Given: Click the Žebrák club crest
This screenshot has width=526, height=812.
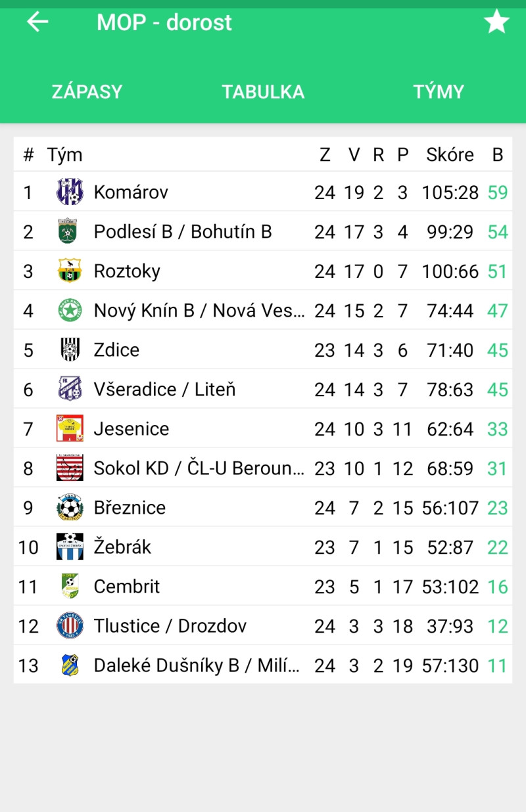Looking at the screenshot, I should tap(70, 547).
